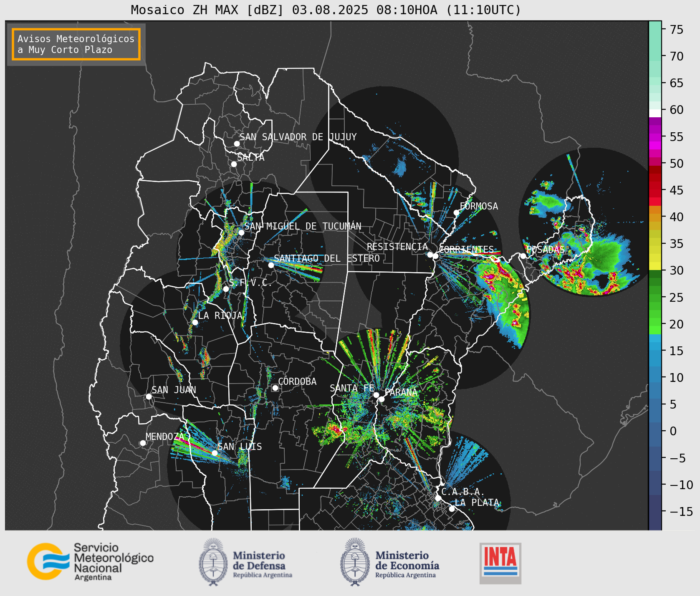Click the white 60 dBZ color swatch
The width and height of the screenshot is (700, 596).
click(x=655, y=113)
